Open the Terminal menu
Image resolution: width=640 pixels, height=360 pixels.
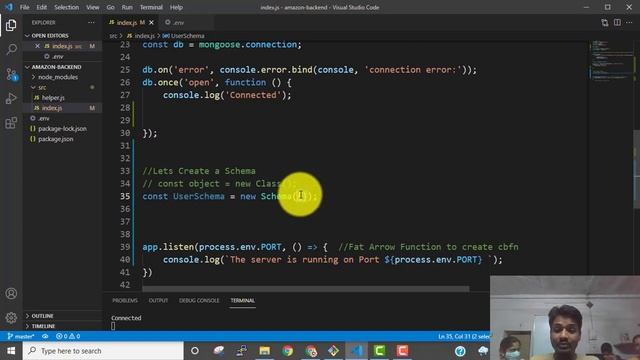click(151, 7)
